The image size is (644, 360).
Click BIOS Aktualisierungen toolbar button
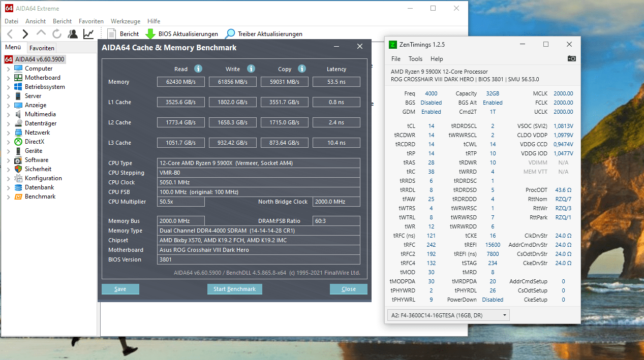[x=182, y=34]
